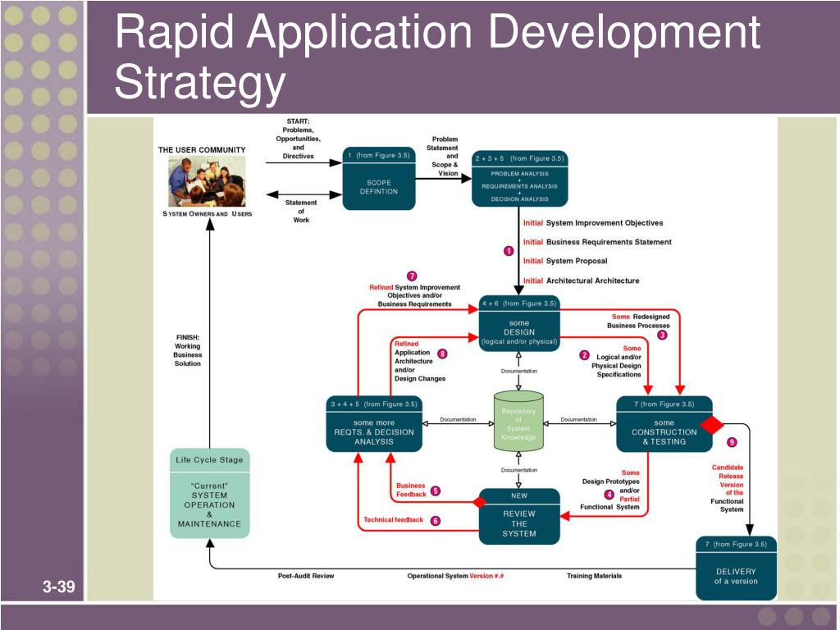Select circle marker 9 near Candidate Release
The image size is (840, 630).
(x=732, y=442)
